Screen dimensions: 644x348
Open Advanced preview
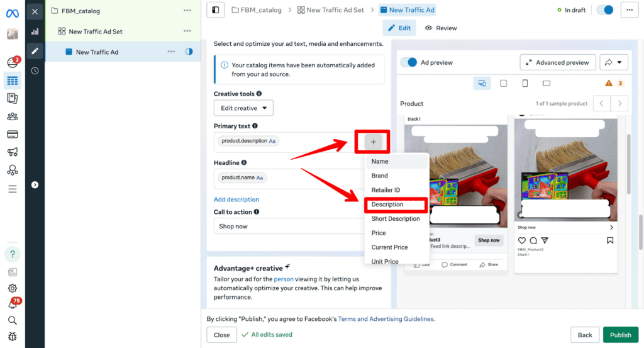558,62
